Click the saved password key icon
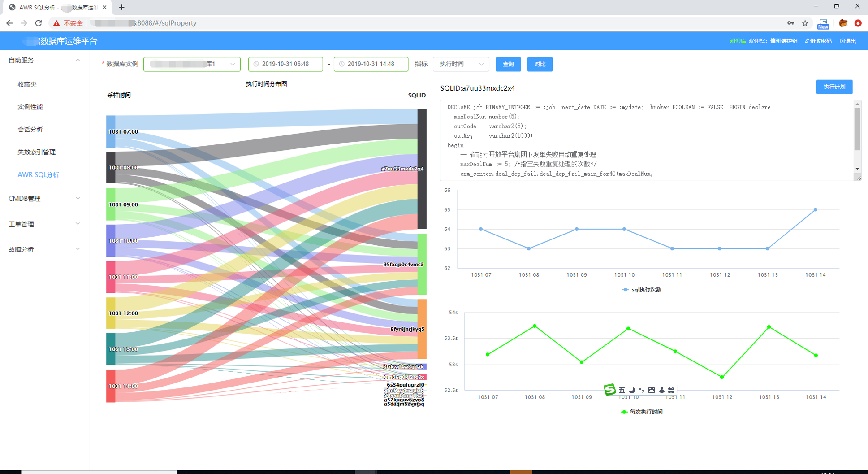Image resolution: width=868 pixels, height=474 pixels. click(790, 23)
